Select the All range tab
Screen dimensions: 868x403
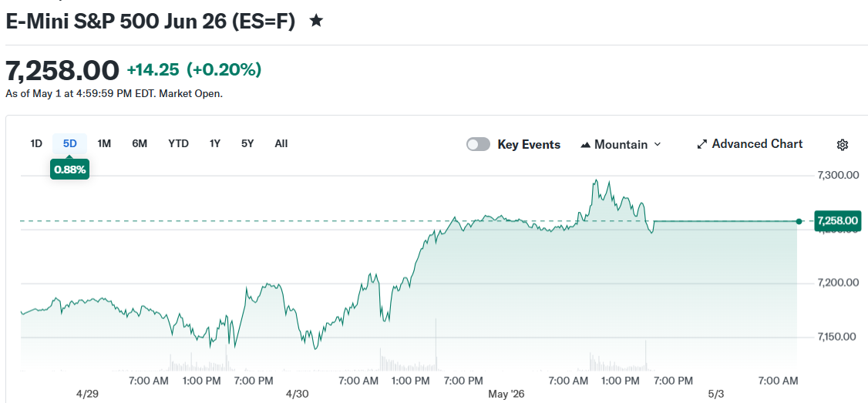tap(281, 144)
